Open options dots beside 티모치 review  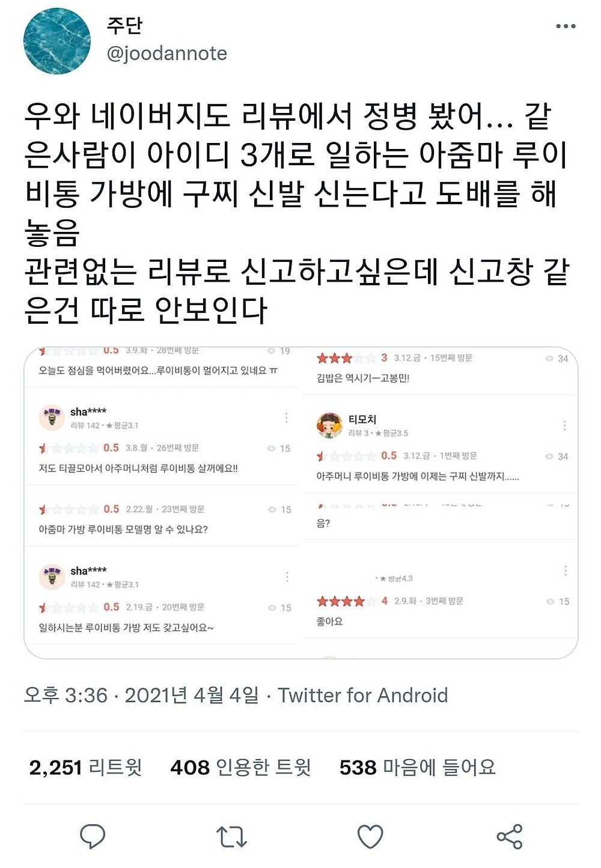(x=564, y=425)
